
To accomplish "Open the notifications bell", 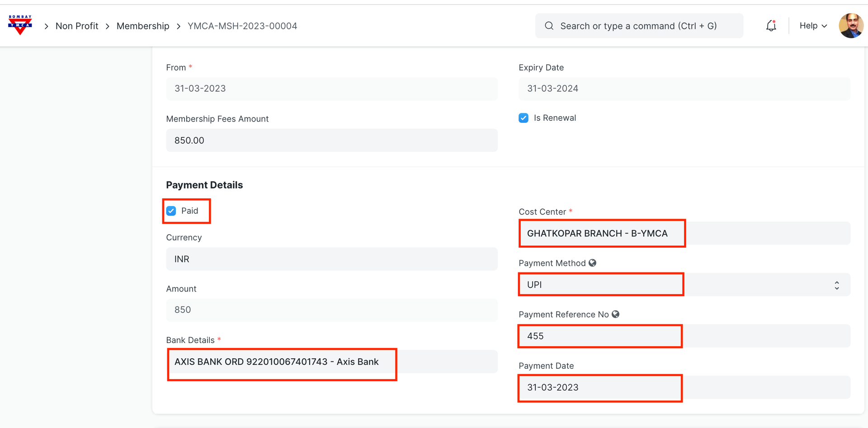I will (x=771, y=26).
